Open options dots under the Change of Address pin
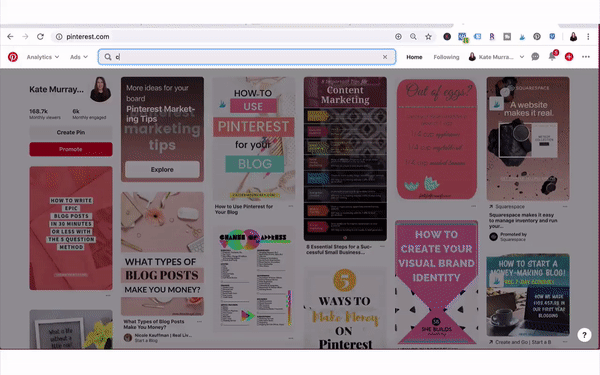Viewport: 600px width, 375px height. click(291, 338)
